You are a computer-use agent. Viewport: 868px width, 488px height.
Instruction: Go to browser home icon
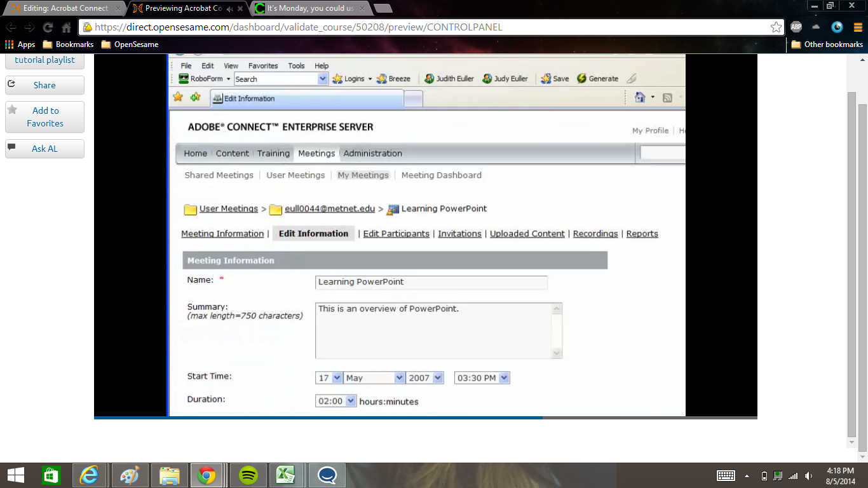pyautogui.click(x=66, y=27)
